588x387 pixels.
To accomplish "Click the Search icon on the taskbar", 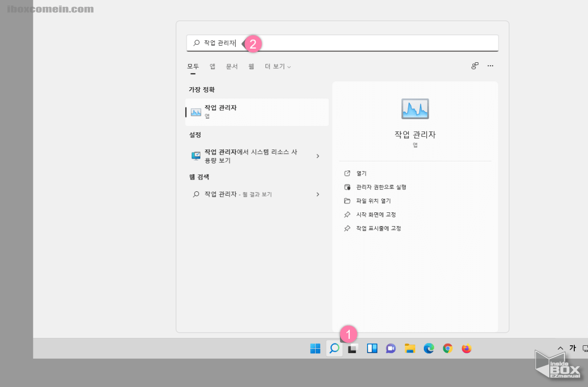I will 334,348.
